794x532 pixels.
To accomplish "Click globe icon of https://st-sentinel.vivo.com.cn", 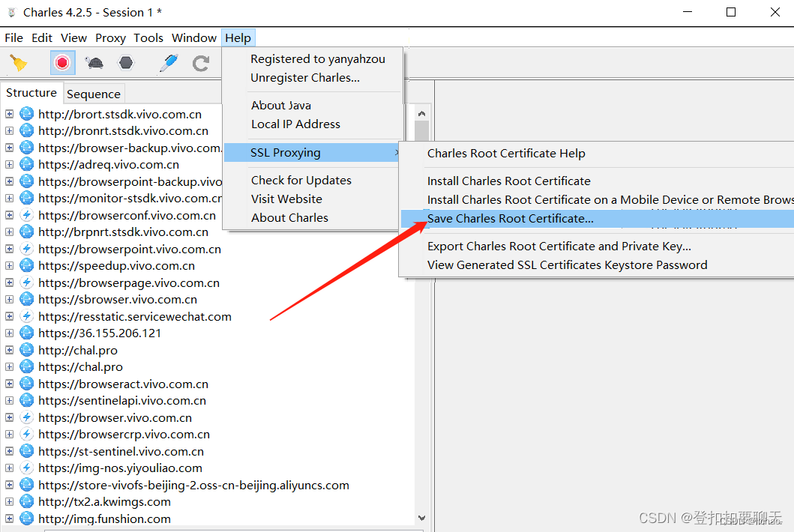I will pyautogui.click(x=26, y=451).
